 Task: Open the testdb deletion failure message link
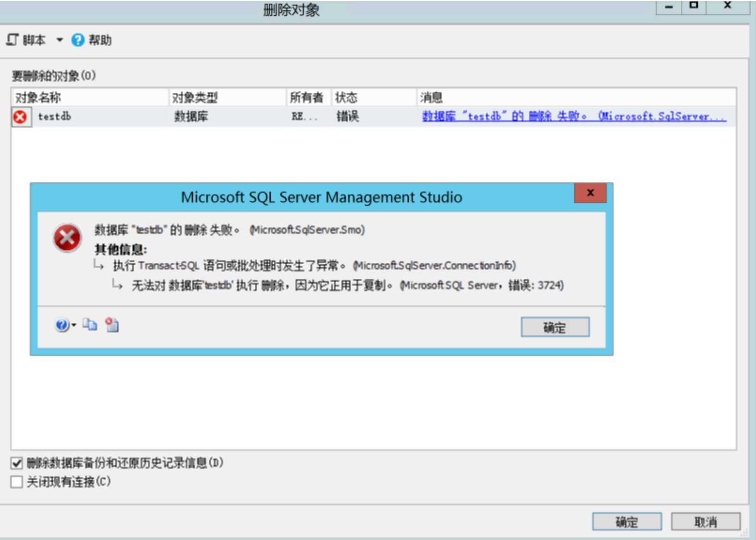(x=574, y=116)
